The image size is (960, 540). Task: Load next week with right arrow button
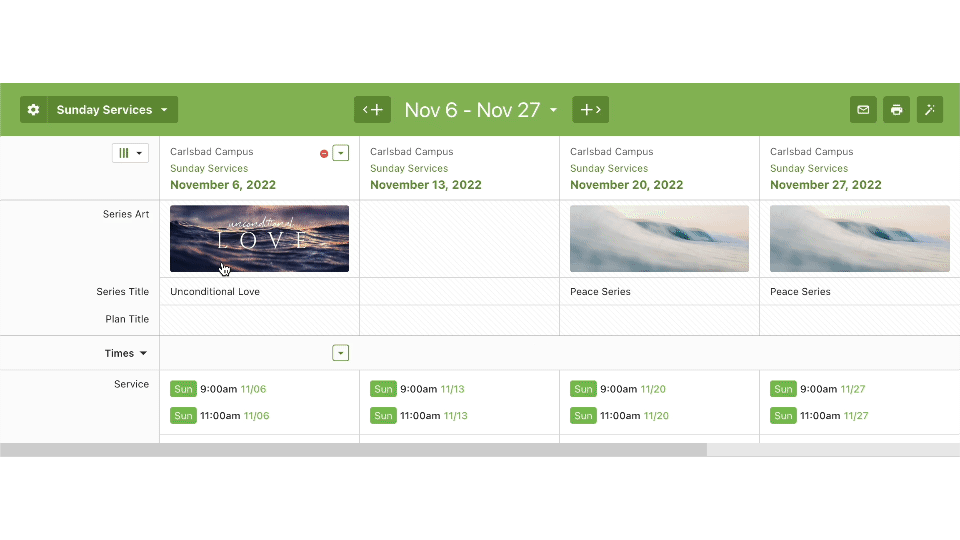pyautogui.click(x=590, y=110)
